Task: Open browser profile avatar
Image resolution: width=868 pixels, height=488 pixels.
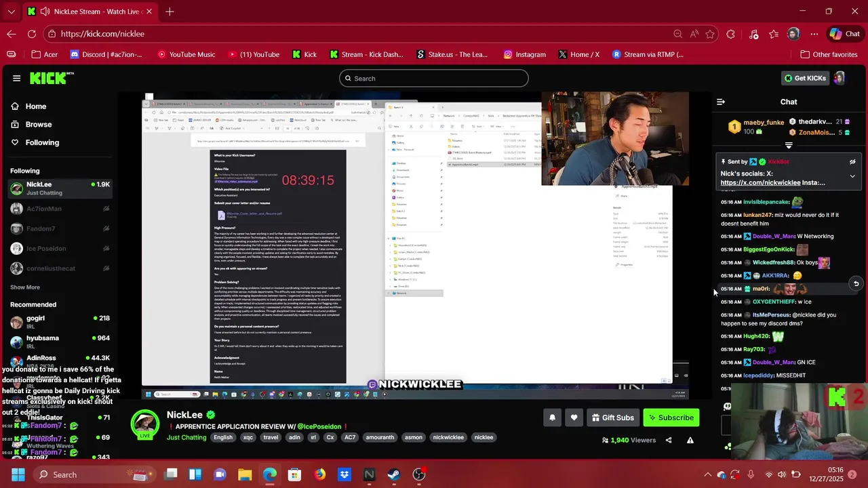Action: pos(793,34)
